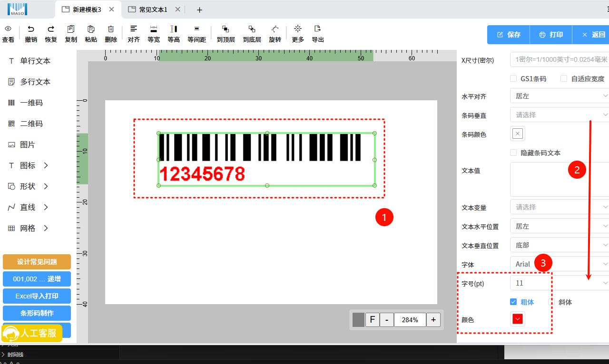Click the Excel导入打印 button
The height and width of the screenshot is (364, 609).
tap(37, 296)
